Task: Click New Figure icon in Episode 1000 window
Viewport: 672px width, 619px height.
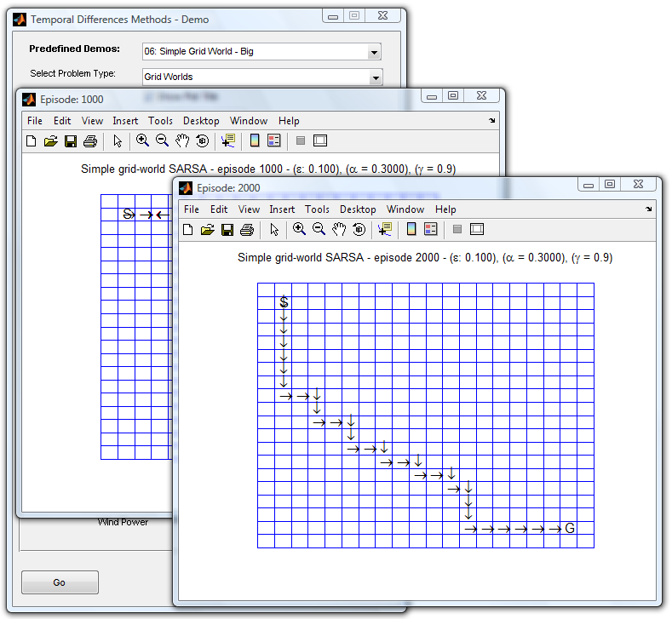Action: [31, 141]
